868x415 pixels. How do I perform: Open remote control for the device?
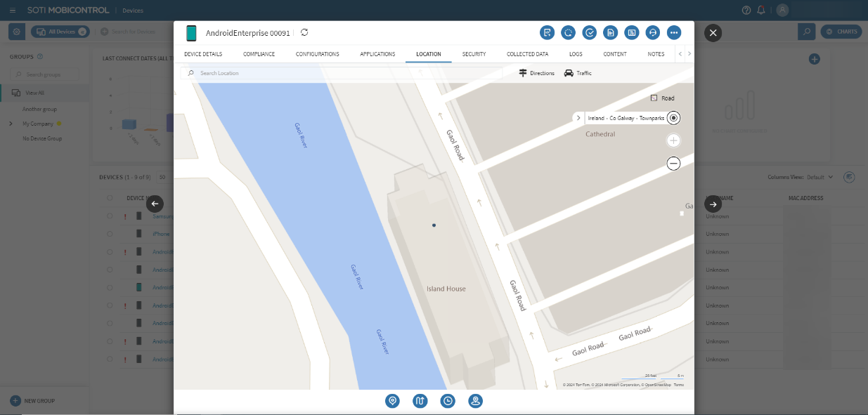coord(652,32)
